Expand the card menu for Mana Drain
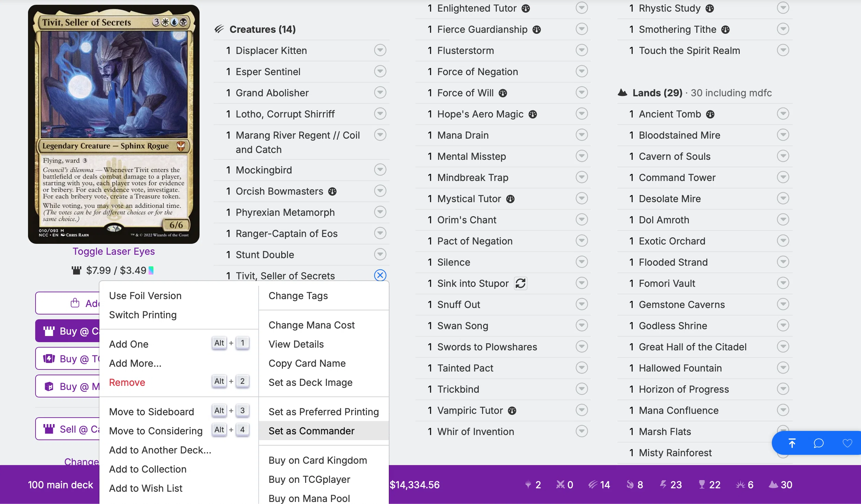Screen dimensions: 861x504 click(582, 135)
